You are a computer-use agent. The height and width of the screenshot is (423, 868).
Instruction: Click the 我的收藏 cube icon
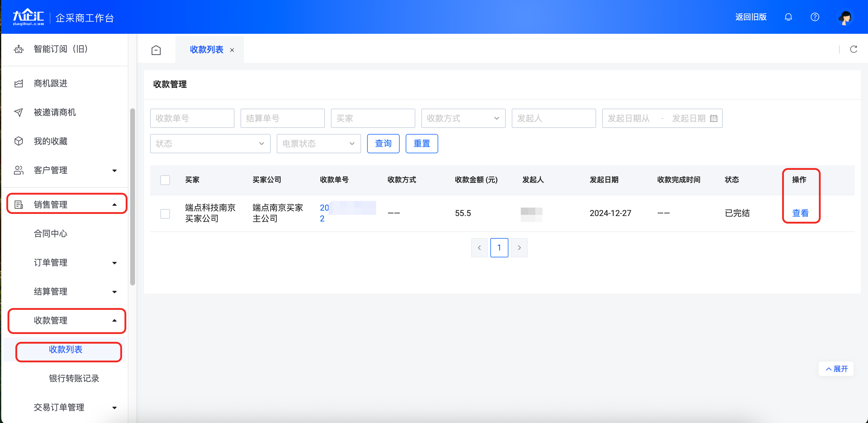click(x=18, y=141)
